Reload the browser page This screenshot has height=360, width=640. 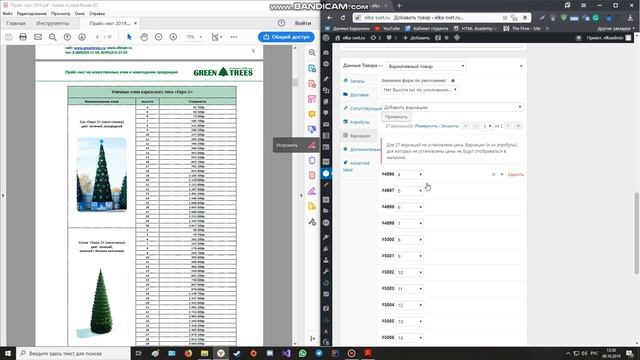[343, 18]
